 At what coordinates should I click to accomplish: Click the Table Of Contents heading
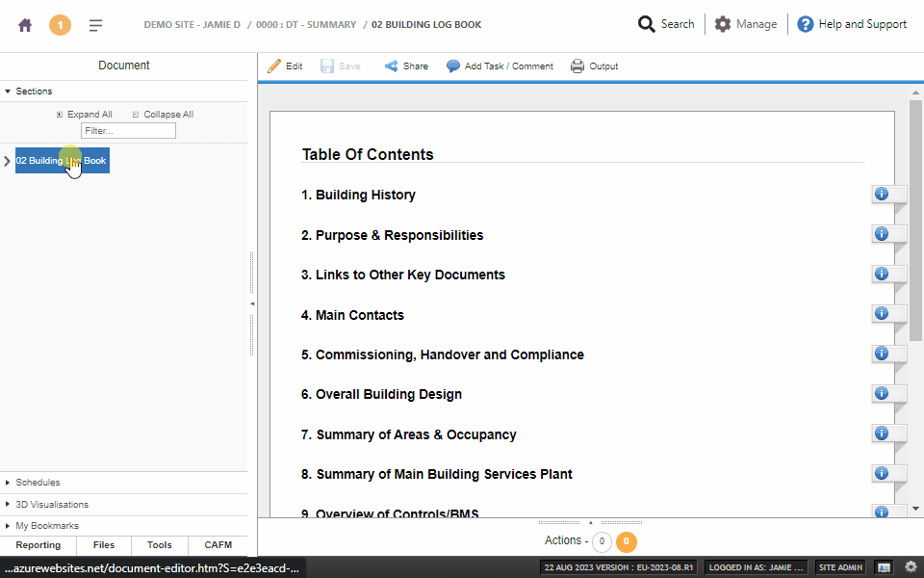[368, 154]
